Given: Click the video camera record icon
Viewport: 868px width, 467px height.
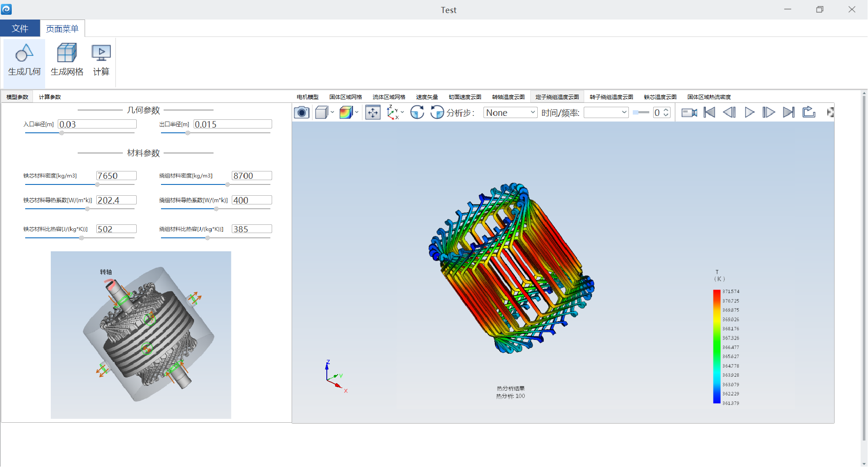Looking at the screenshot, I should tap(689, 113).
